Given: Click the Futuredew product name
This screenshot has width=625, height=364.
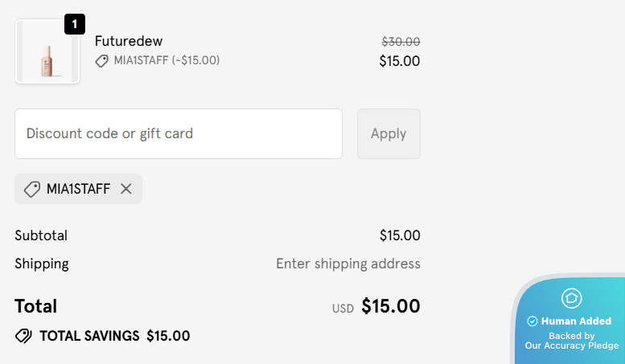Looking at the screenshot, I should tap(129, 41).
